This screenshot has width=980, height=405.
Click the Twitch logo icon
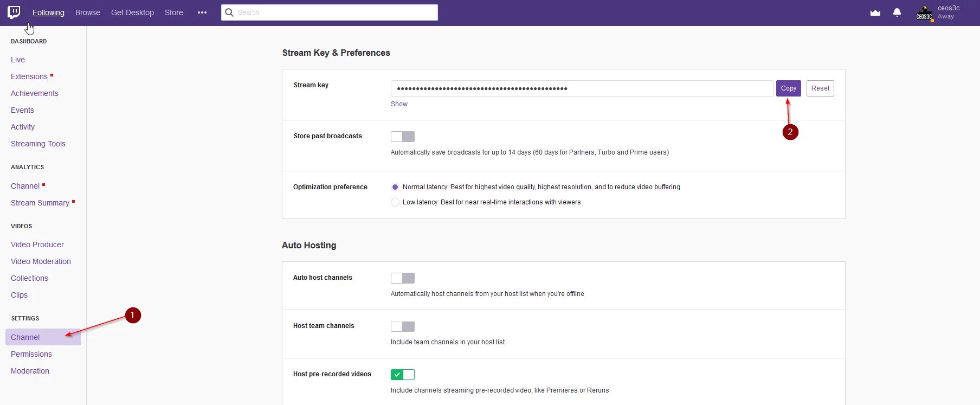[14, 12]
